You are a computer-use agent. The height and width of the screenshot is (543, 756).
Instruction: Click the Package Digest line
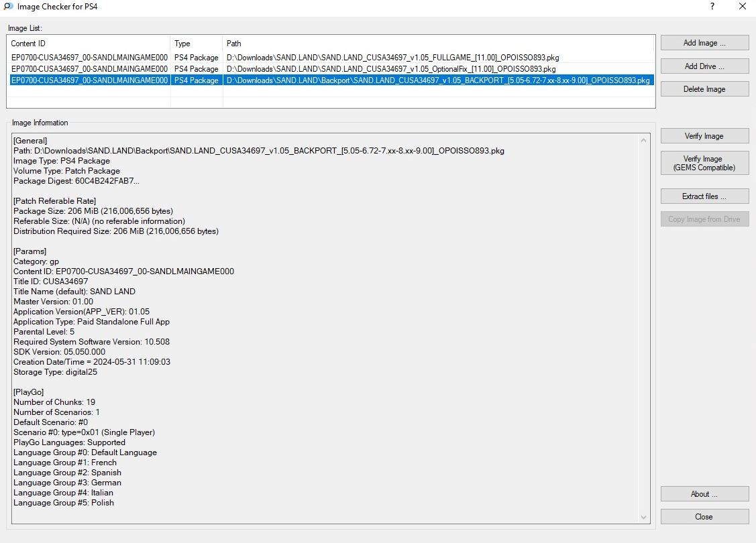[76, 181]
